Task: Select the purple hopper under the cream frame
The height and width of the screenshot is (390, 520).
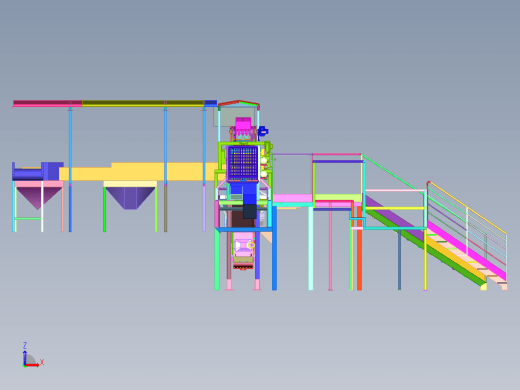Action: click(x=131, y=198)
